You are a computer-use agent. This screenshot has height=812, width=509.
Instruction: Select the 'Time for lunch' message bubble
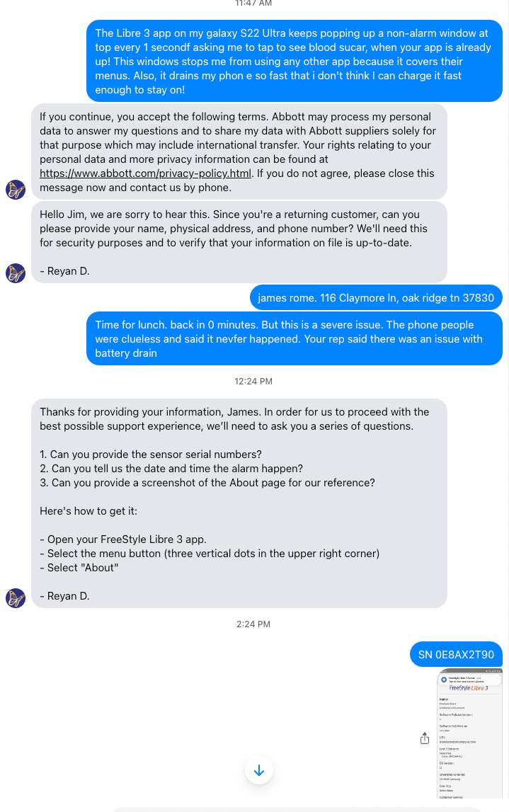[x=294, y=339]
